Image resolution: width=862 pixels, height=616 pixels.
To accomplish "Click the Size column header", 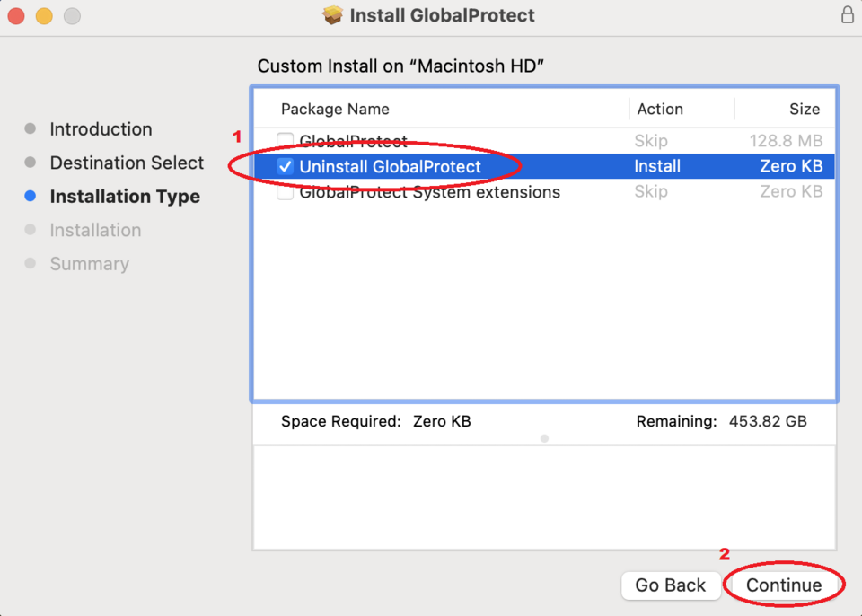I will (804, 109).
